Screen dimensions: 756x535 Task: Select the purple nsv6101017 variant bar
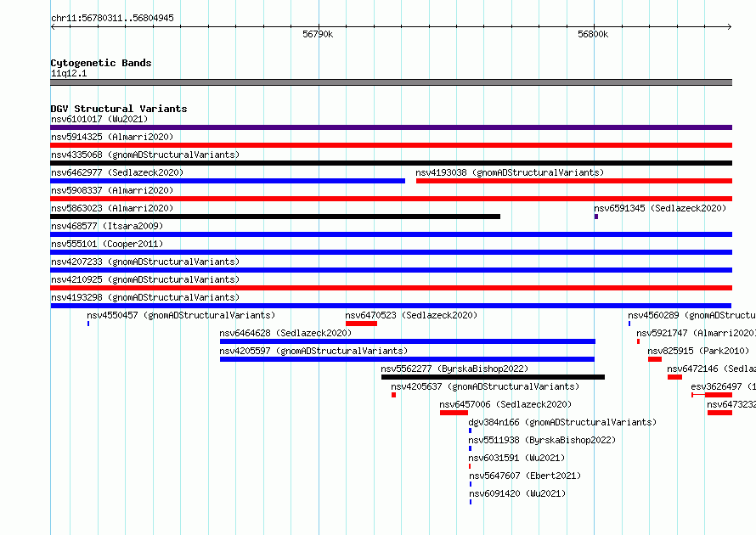391,127
